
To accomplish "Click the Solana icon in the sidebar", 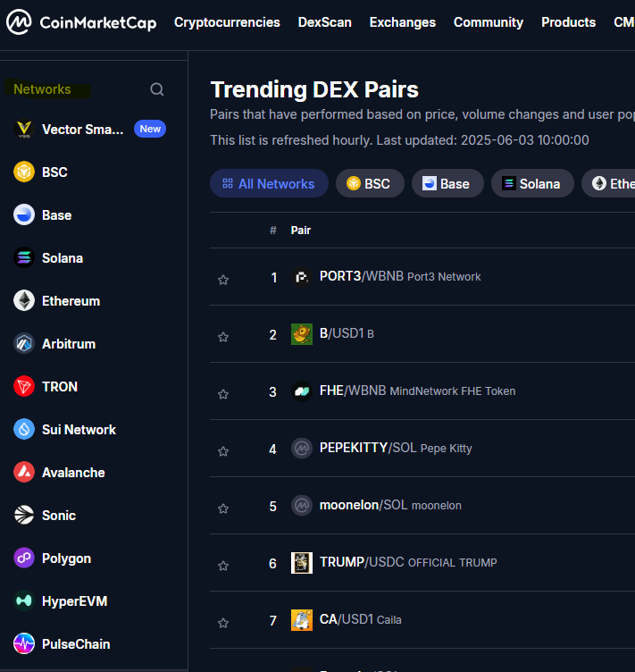I will [x=24, y=257].
